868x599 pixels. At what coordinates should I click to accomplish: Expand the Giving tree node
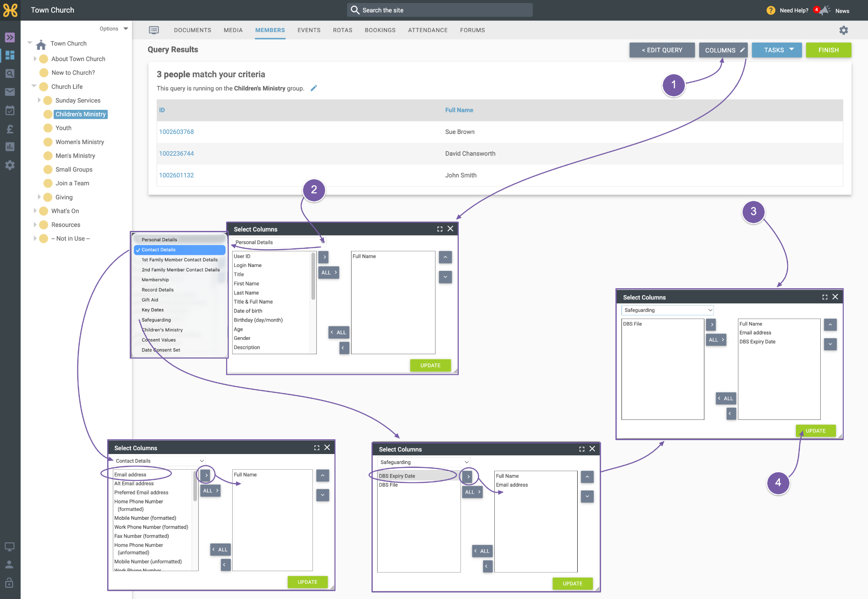39,197
